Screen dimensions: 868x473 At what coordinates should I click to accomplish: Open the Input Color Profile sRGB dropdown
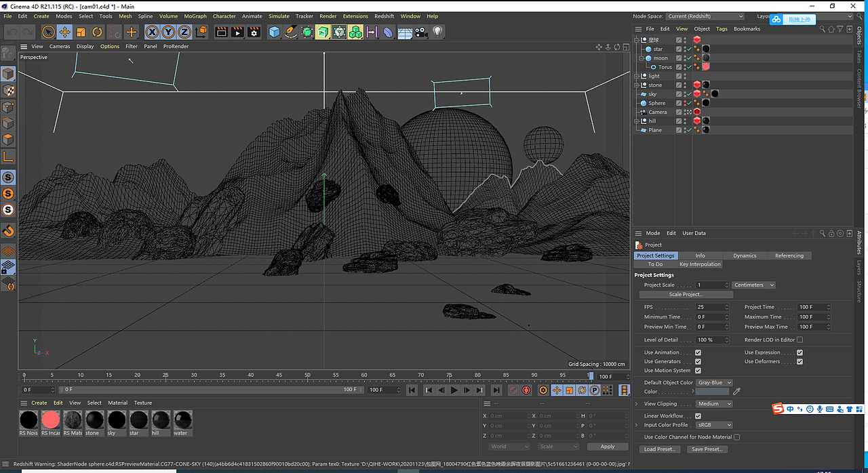pyautogui.click(x=714, y=426)
